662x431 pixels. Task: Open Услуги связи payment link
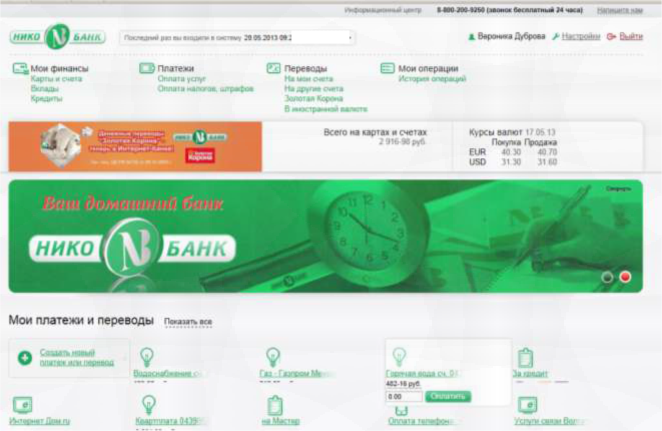pyautogui.click(x=550, y=421)
